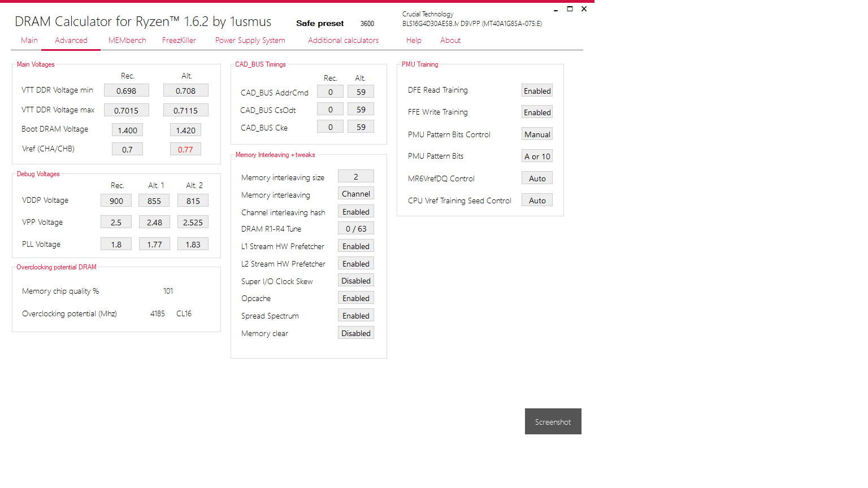Click Spread Spectrum Enabled value

coord(356,315)
